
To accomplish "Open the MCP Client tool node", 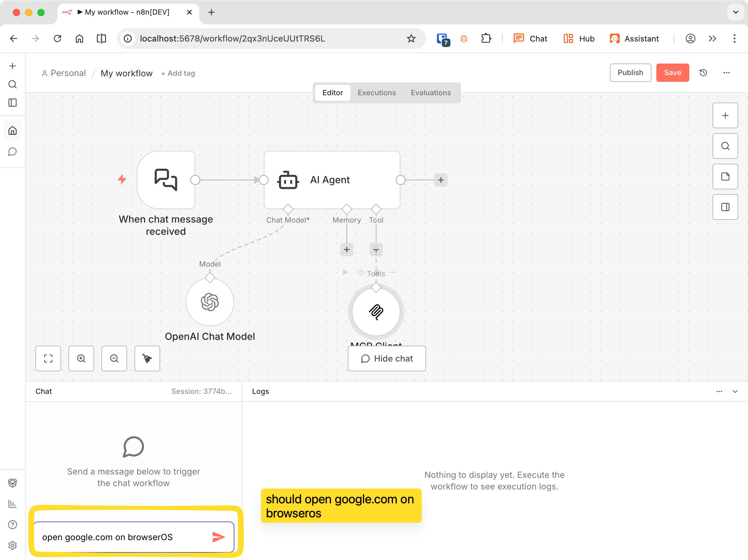I will [376, 311].
